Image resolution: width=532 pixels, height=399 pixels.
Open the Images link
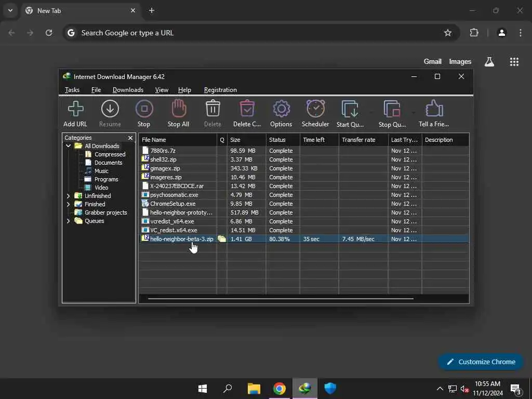(x=460, y=62)
